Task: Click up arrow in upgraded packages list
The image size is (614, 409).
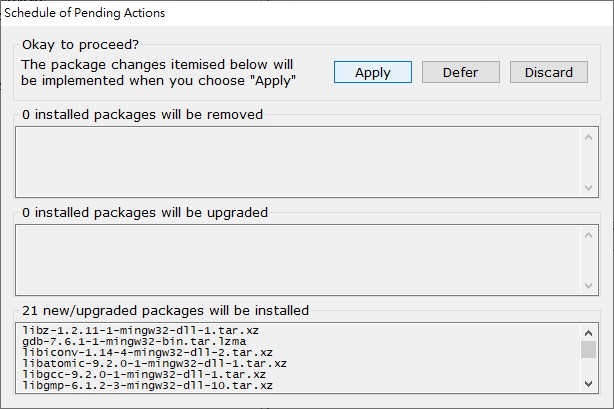Action: (x=588, y=235)
